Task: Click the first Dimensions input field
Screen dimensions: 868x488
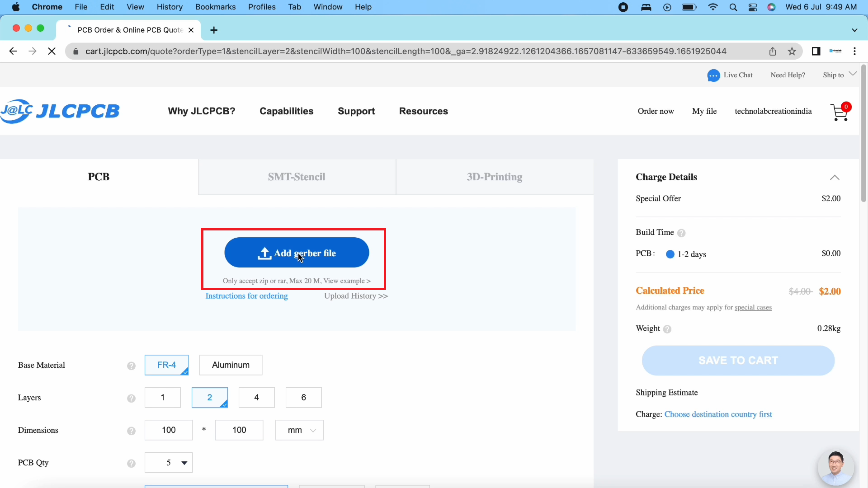Action: pos(169,430)
